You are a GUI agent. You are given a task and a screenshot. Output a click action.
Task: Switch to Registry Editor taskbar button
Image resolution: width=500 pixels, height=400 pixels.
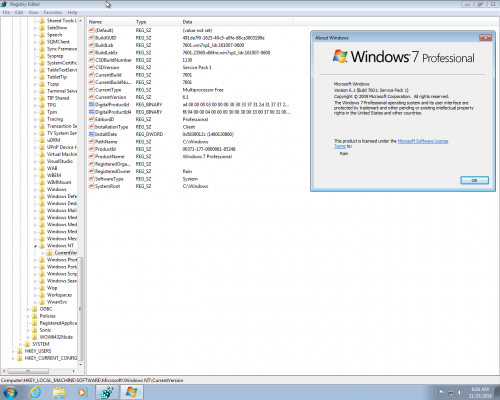pos(107,392)
